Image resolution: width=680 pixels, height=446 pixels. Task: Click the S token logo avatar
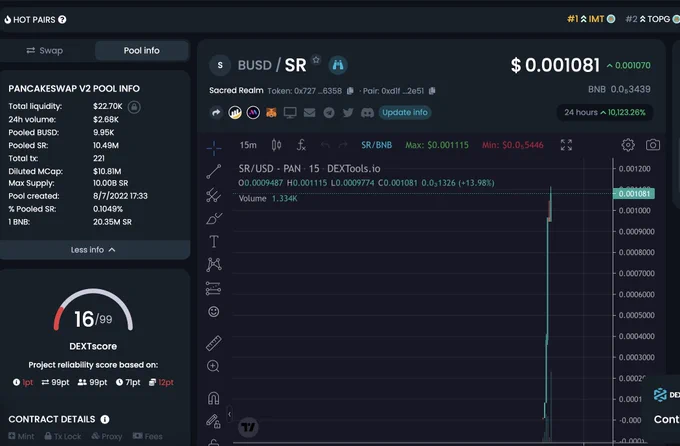point(220,65)
